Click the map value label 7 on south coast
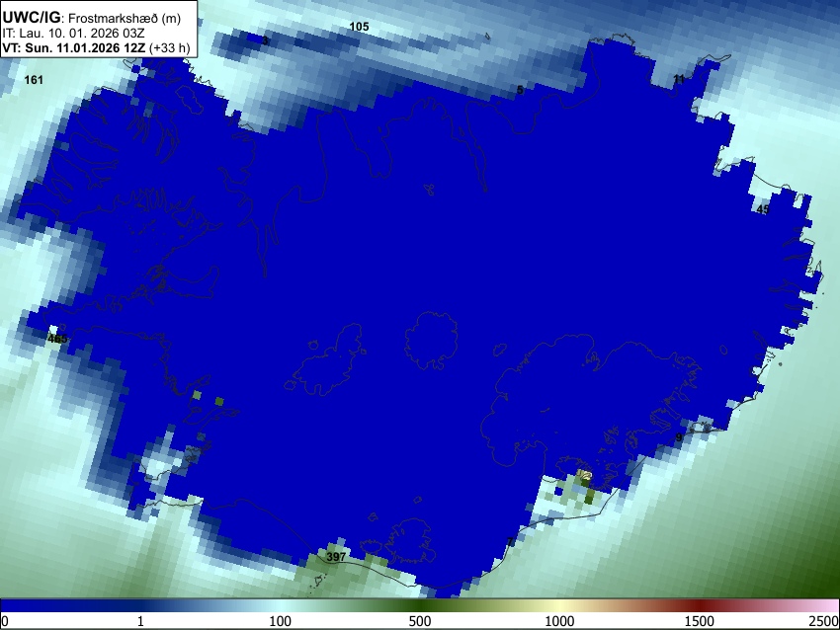Screen dimensions: 840x630 point(510,542)
